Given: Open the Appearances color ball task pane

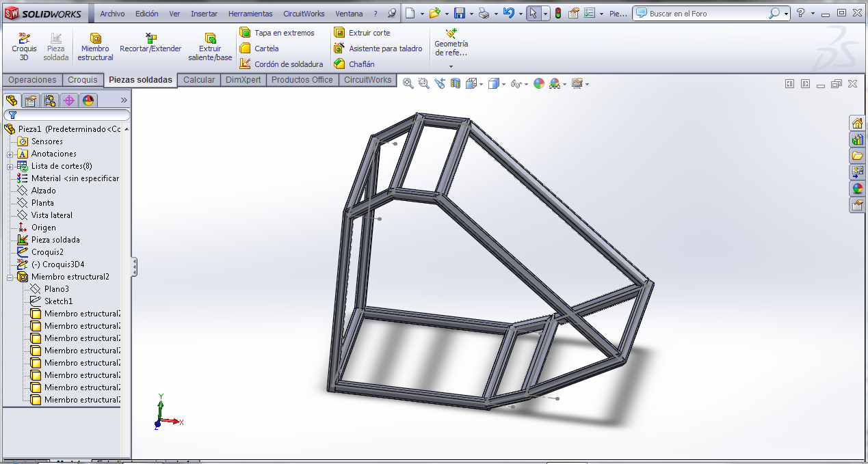Looking at the screenshot, I should coord(857,189).
